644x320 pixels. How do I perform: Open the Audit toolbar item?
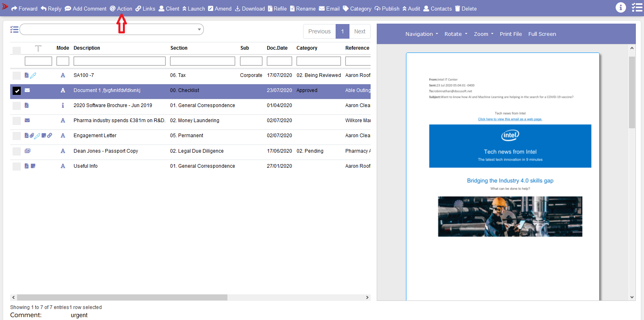[411, 9]
